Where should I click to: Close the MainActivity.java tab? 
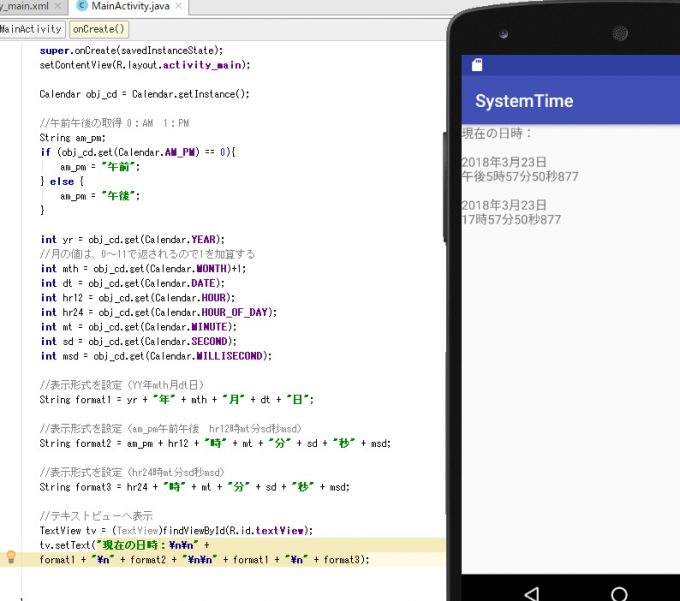pos(179,6)
